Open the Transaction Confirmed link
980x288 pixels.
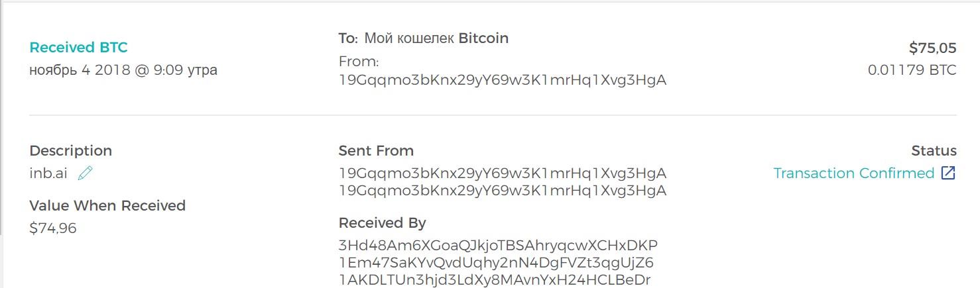tap(854, 173)
